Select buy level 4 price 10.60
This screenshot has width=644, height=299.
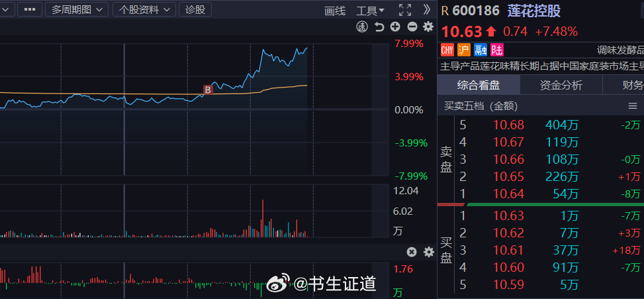(x=508, y=267)
